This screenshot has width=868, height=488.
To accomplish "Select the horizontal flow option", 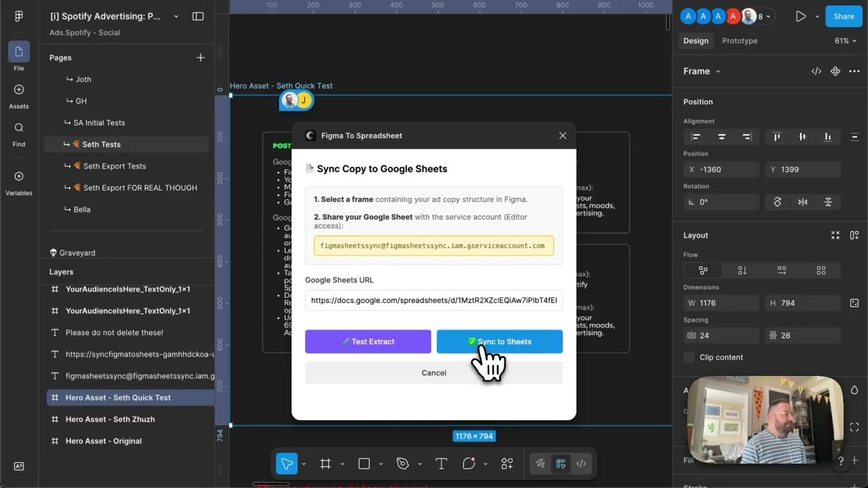I will (x=782, y=270).
